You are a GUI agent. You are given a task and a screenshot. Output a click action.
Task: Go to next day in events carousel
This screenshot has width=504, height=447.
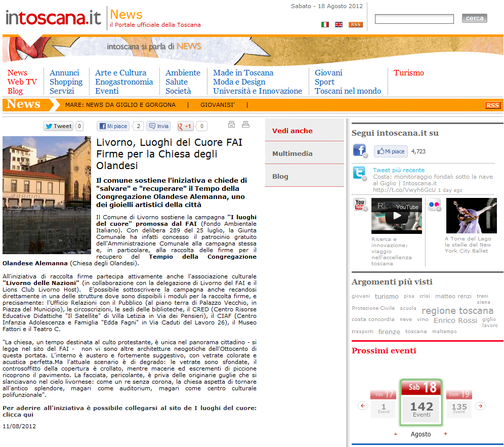click(481, 406)
